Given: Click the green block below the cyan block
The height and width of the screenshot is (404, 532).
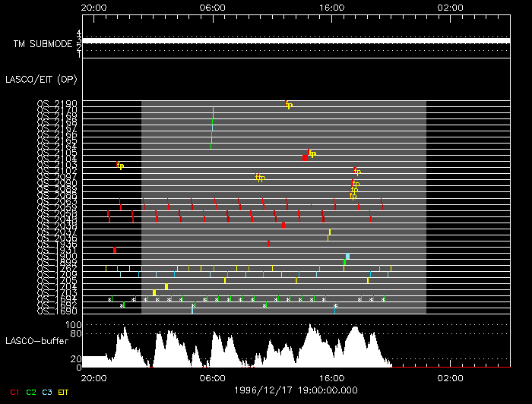Looking at the screenshot, I should pyautogui.click(x=344, y=263).
